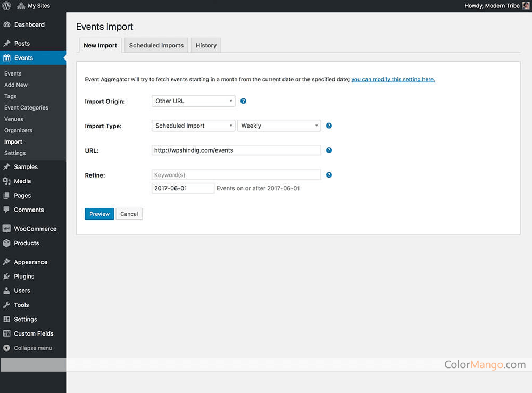Open WooCommerce in the sidebar
Image resolution: width=532 pixels, height=393 pixels.
coord(35,229)
